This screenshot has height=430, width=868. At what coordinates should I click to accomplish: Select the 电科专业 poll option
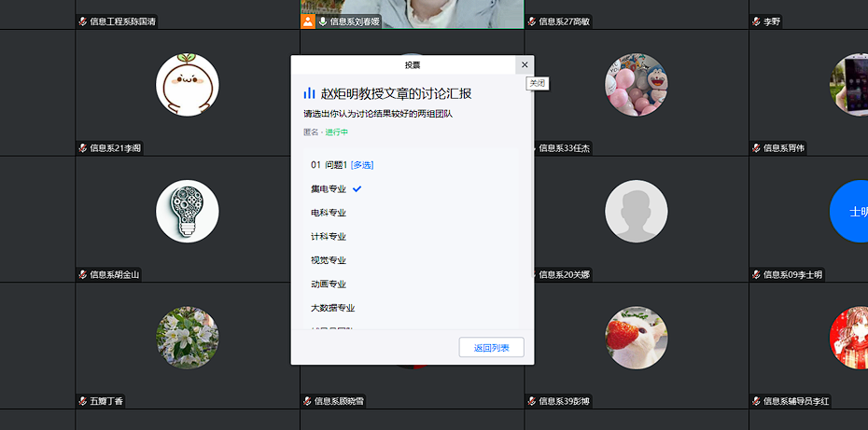(x=329, y=213)
